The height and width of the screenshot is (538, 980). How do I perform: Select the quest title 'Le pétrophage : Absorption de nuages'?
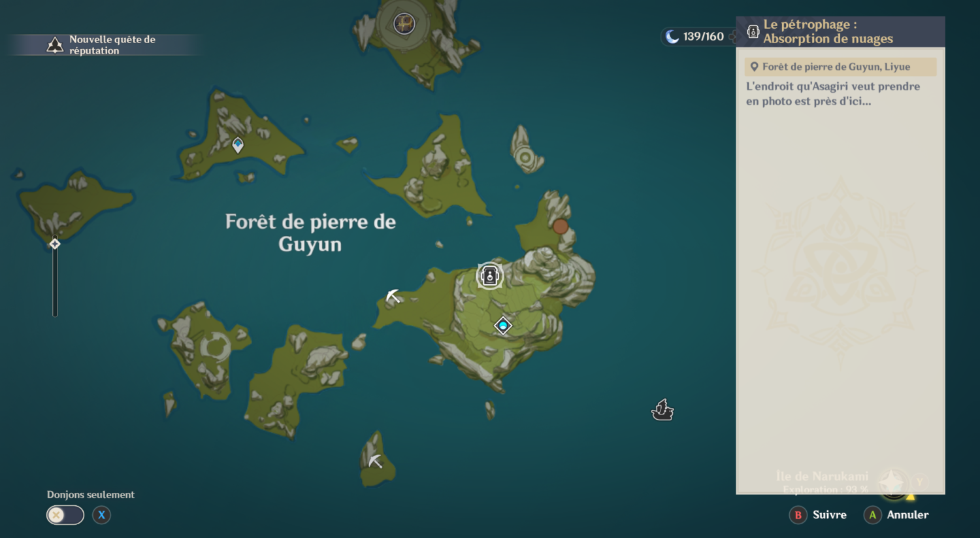[x=828, y=31]
